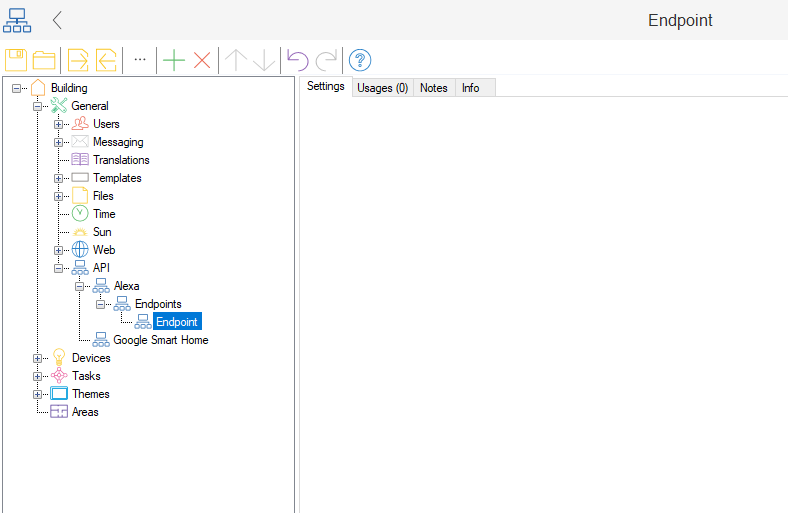Click the open folder toolbar icon
Image resolution: width=788 pixels, height=513 pixels.
[44, 60]
